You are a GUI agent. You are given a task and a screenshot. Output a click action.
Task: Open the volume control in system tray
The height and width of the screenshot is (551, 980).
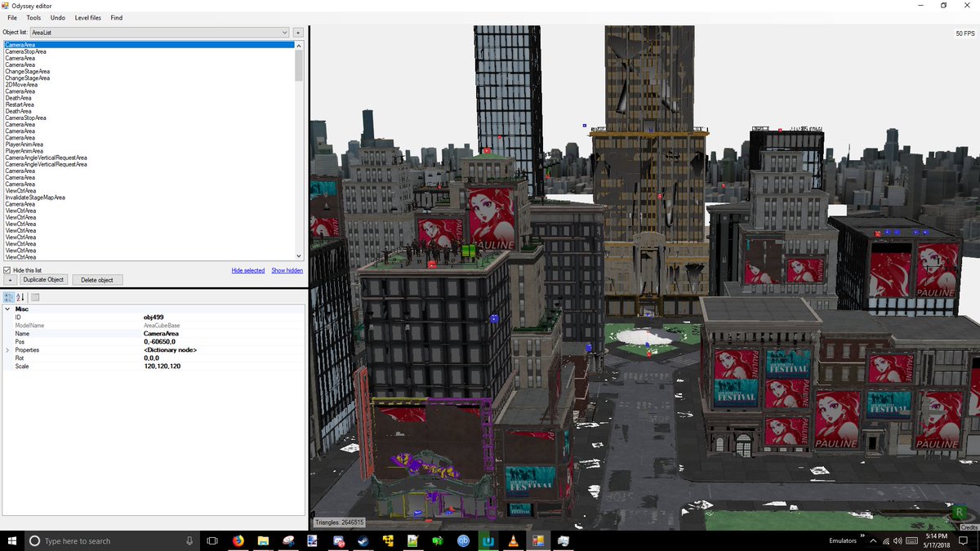[x=898, y=540]
